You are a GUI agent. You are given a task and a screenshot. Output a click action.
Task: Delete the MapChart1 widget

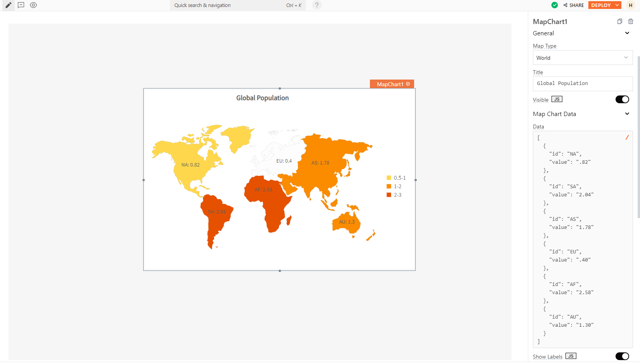pyautogui.click(x=631, y=21)
